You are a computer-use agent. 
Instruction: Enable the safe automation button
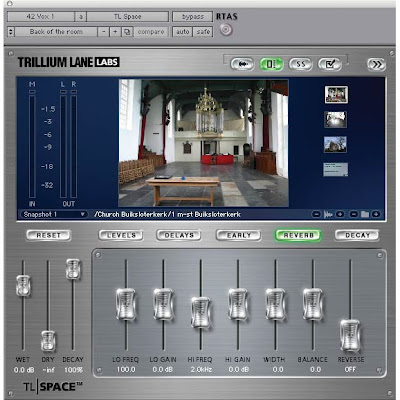203,32
